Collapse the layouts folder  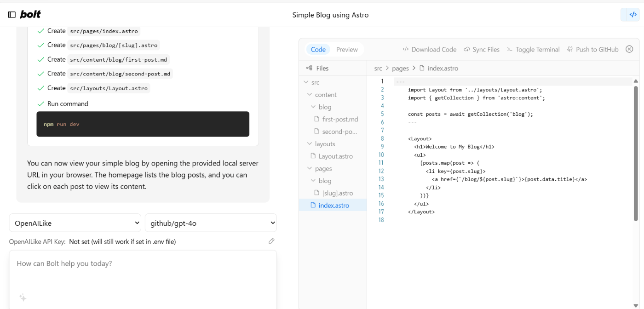(310, 144)
